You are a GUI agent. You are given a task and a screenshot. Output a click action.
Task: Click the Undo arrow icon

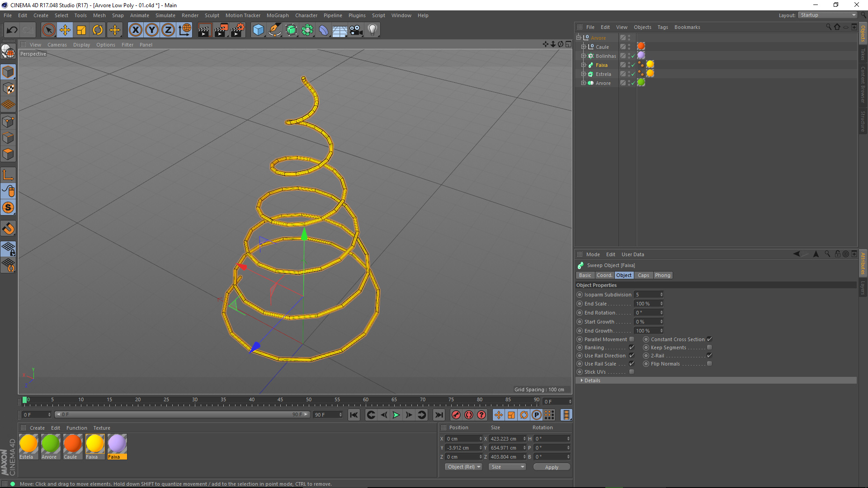(12, 30)
